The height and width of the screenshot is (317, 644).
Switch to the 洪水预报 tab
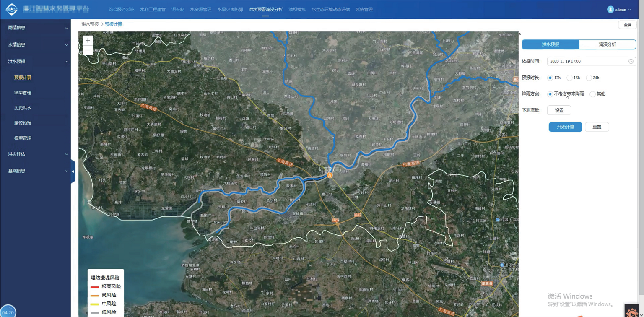click(x=551, y=44)
